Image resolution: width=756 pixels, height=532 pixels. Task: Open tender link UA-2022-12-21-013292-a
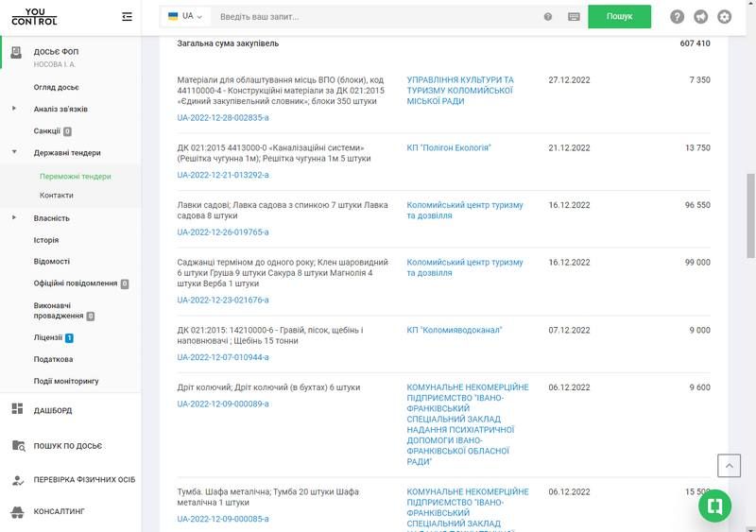point(223,175)
